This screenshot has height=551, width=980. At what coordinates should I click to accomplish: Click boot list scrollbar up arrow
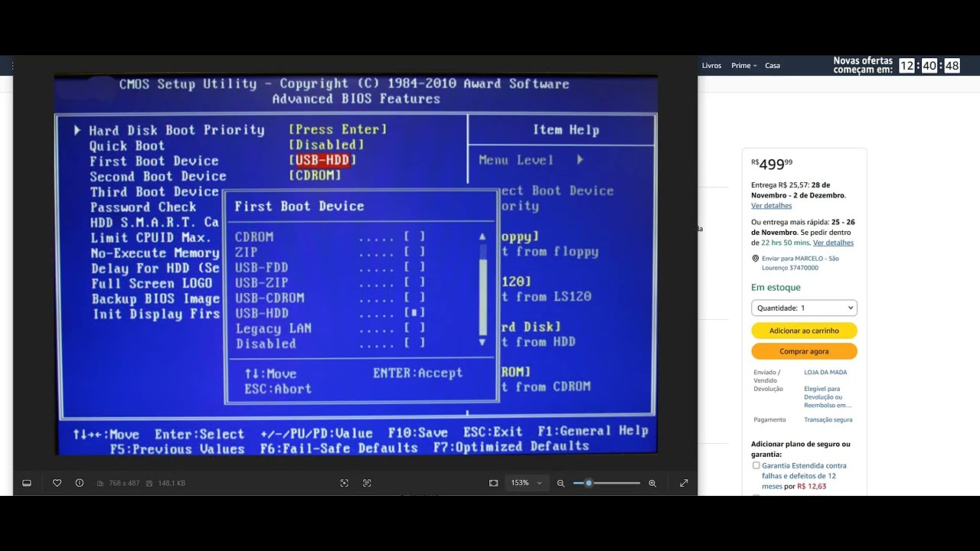[482, 236]
